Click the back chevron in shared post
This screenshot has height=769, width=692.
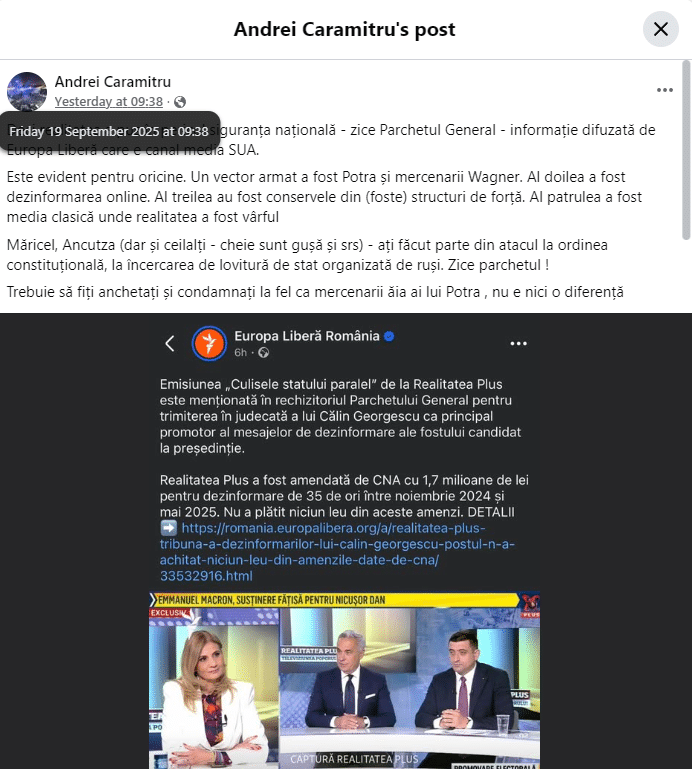tap(170, 344)
